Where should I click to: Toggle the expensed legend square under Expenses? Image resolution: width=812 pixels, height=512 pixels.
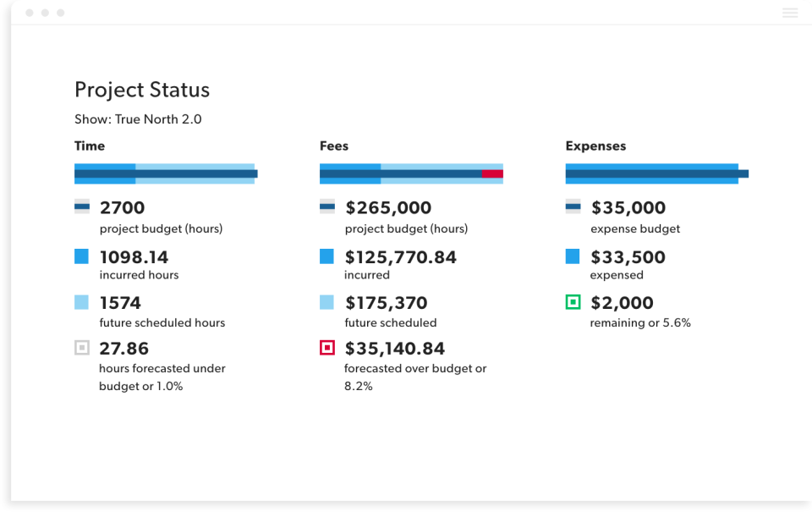573,256
